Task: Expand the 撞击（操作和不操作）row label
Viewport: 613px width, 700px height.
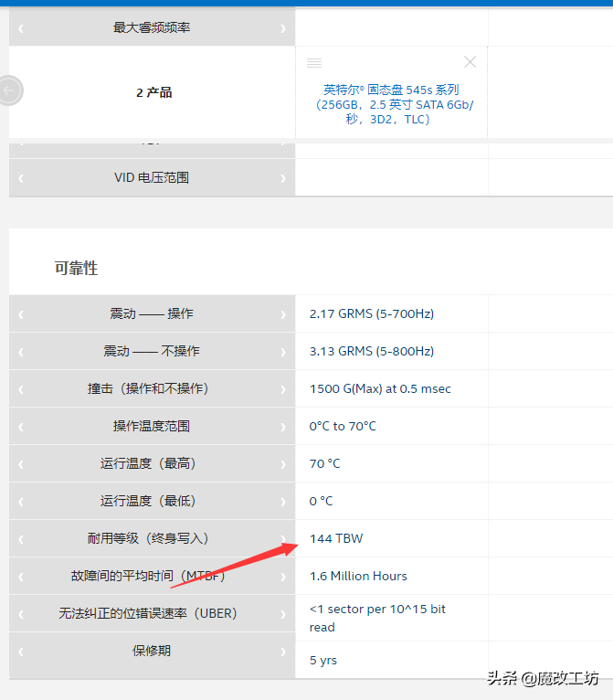Action: pyautogui.click(x=152, y=389)
